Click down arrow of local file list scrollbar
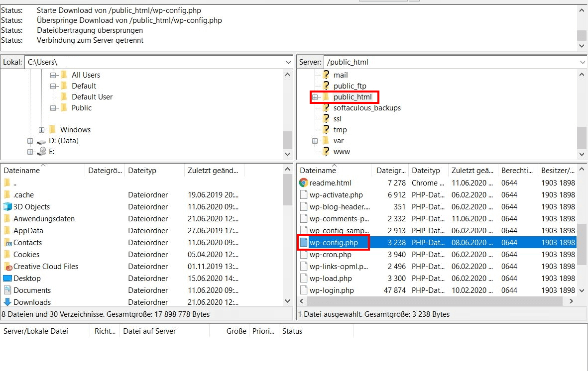The image size is (588, 371). 287,301
